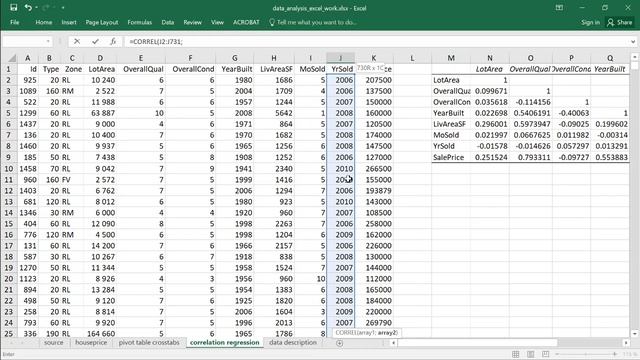The width and height of the screenshot is (640, 360).
Task: Click LivAreaSF value 5642
Action: (x=274, y=113)
